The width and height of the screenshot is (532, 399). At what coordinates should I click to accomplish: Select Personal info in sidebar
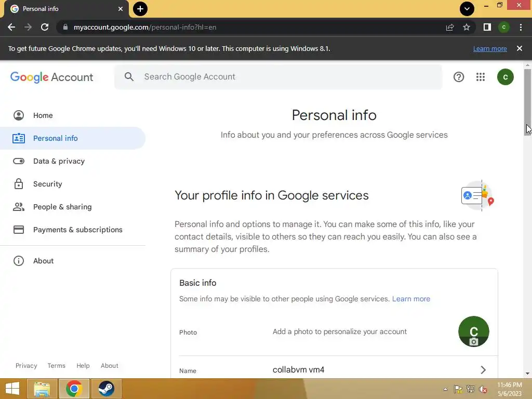(x=73, y=138)
